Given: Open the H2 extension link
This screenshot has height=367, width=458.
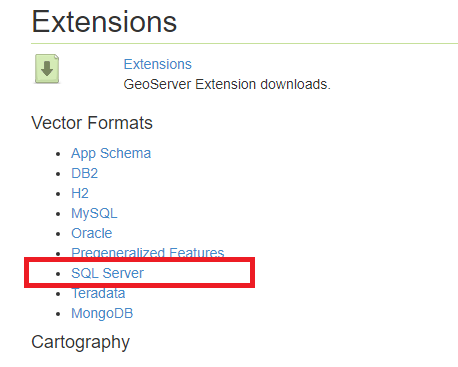Looking at the screenshot, I should tap(80, 193).
